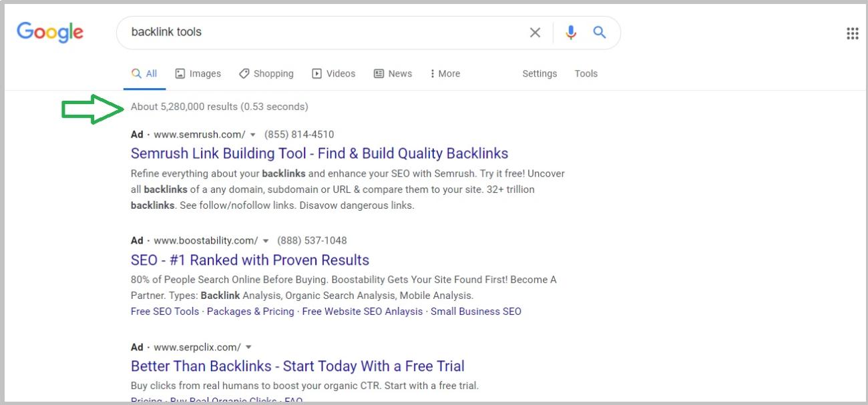The image size is (868, 405).
Task: Expand the serpclix.com ad dropdown arrow
Action: point(248,348)
